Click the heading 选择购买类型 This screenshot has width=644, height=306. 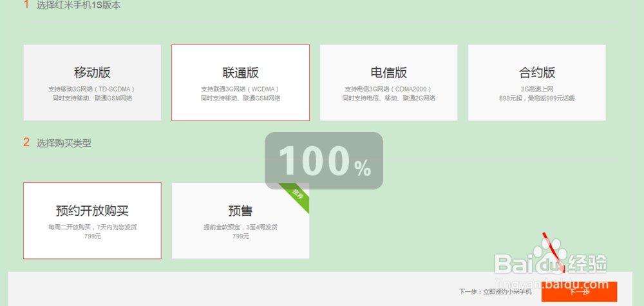click(64, 144)
